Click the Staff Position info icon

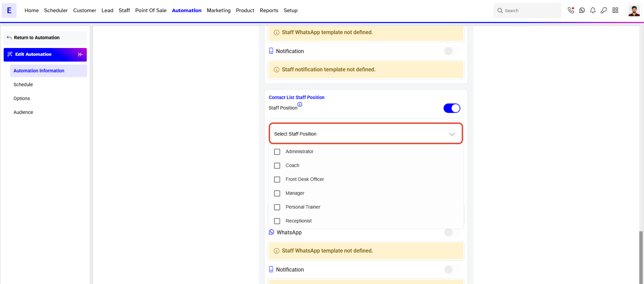[300, 104]
